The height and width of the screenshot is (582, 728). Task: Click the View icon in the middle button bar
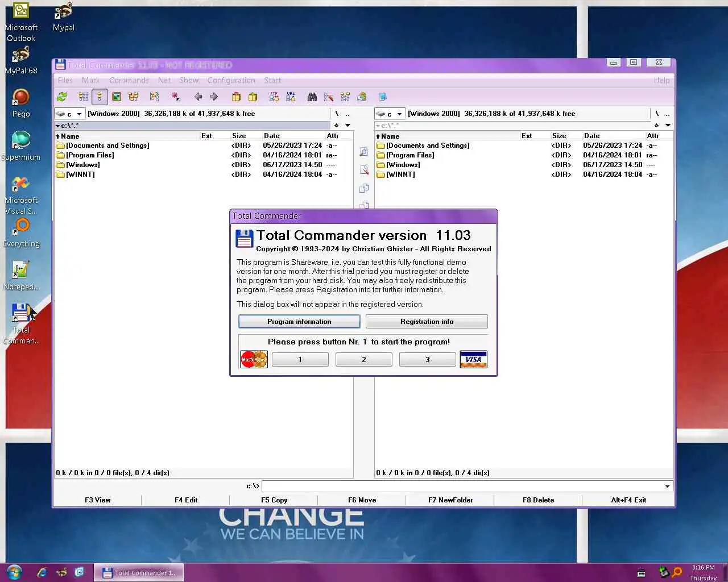pyautogui.click(x=364, y=152)
